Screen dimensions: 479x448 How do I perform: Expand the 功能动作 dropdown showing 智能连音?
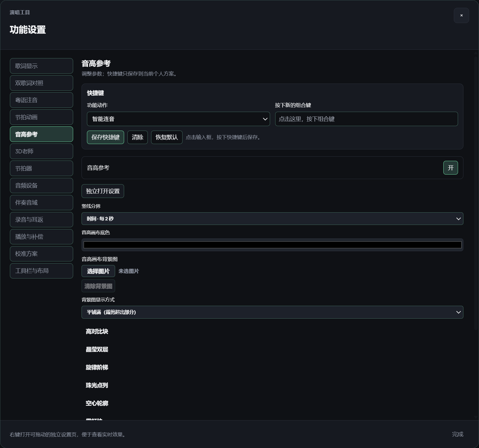tap(178, 119)
